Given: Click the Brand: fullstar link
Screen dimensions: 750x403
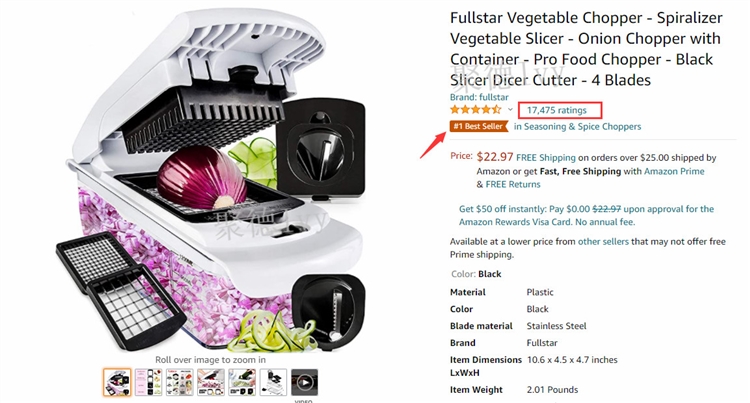Looking at the screenshot, I should tap(479, 97).
